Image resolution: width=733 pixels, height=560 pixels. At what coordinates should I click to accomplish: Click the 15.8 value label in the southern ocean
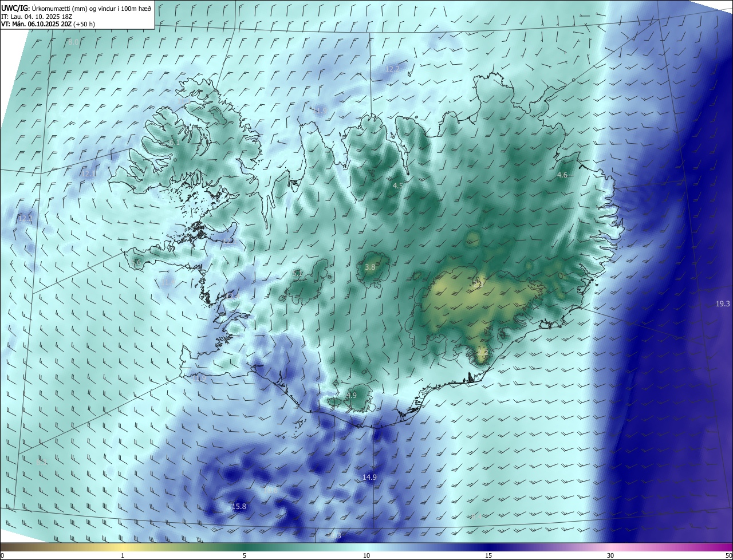(x=239, y=506)
